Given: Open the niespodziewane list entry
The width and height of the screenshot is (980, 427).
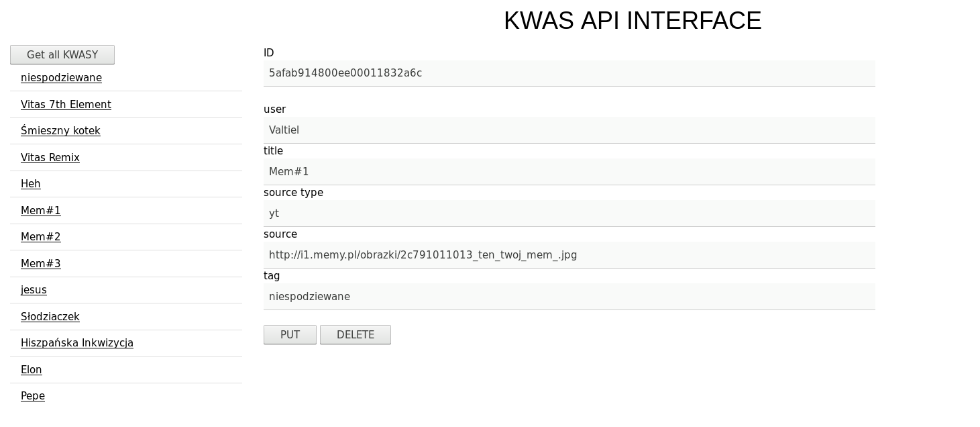Looking at the screenshot, I should [61, 78].
